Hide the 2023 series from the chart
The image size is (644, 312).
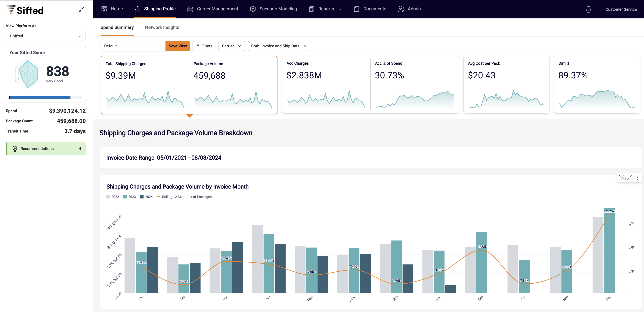(129, 197)
